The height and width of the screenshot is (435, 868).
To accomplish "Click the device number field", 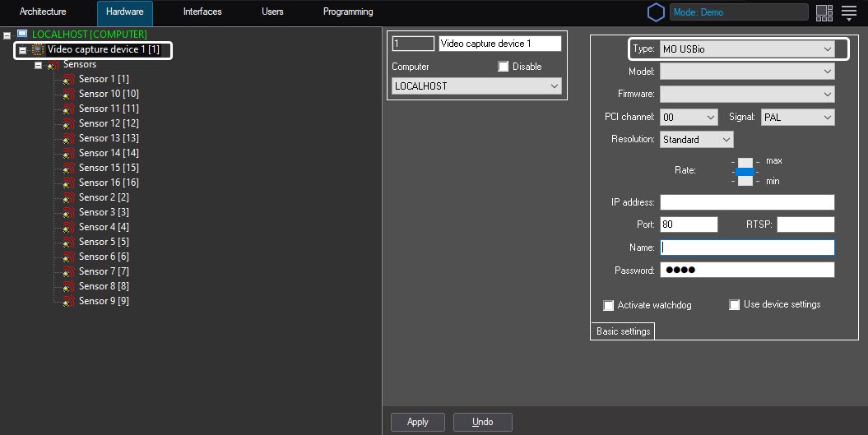I will (x=413, y=43).
